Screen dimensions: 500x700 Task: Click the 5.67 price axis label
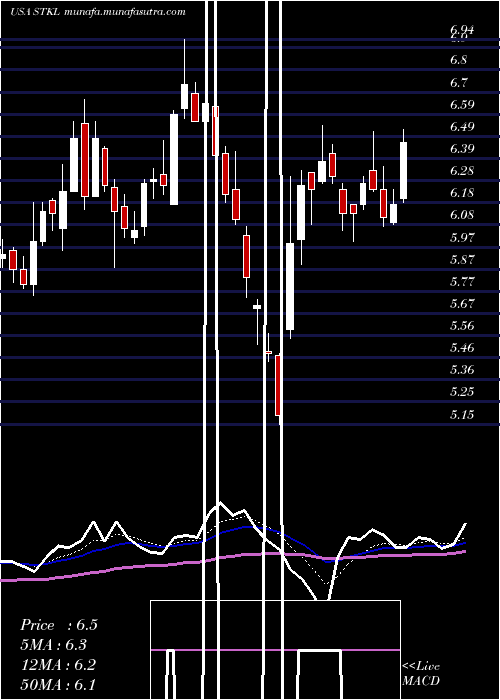click(x=462, y=304)
